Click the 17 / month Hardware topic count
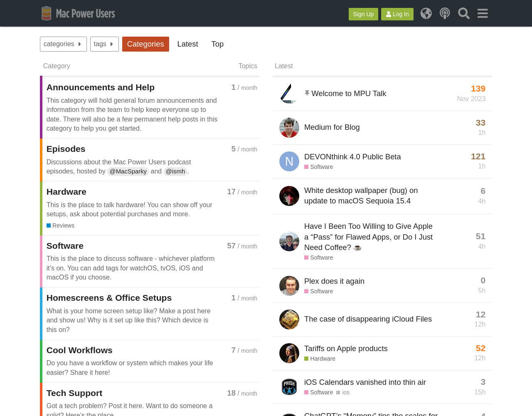Image resolution: width=532 pixels, height=416 pixels. pos(242,192)
